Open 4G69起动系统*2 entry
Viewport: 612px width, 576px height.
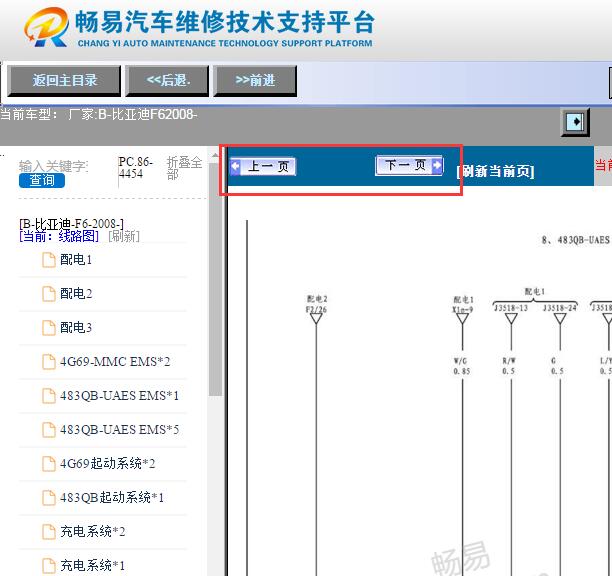108,463
